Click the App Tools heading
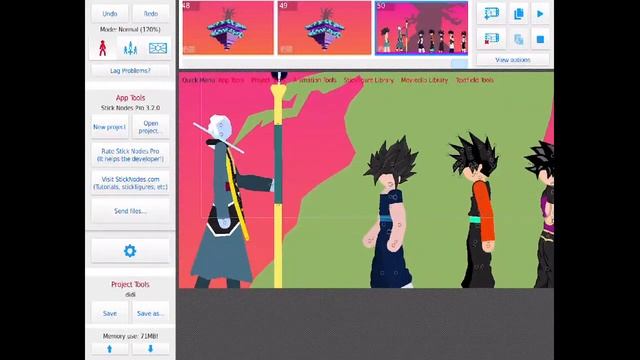The width and height of the screenshot is (640, 360). [130, 98]
